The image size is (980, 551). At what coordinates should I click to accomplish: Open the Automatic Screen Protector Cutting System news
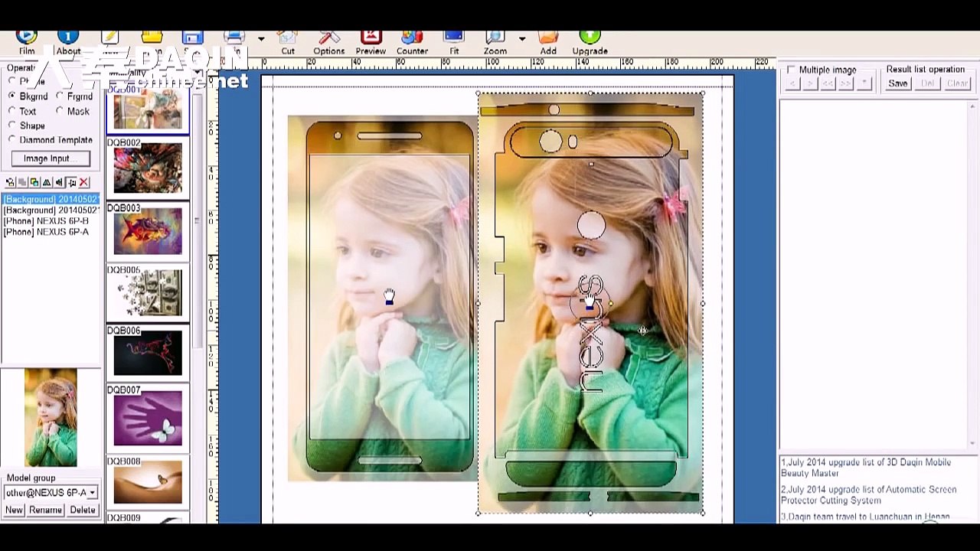point(868,495)
